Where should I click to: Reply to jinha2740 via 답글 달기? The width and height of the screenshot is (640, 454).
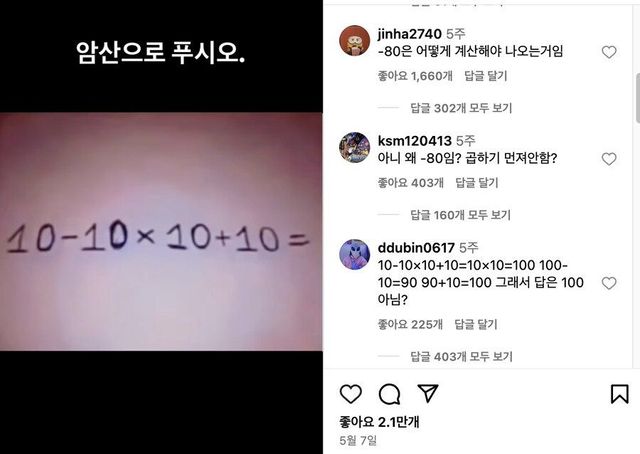point(486,76)
